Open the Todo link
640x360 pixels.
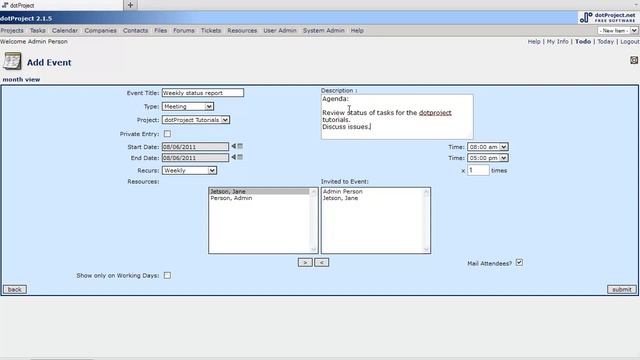pyautogui.click(x=583, y=42)
